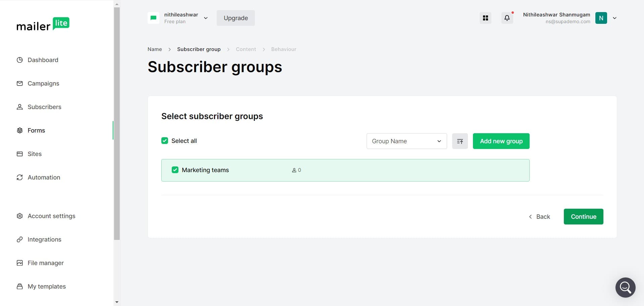
Task: Expand the Group Name sort dropdown
Action: tap(407, 141)
